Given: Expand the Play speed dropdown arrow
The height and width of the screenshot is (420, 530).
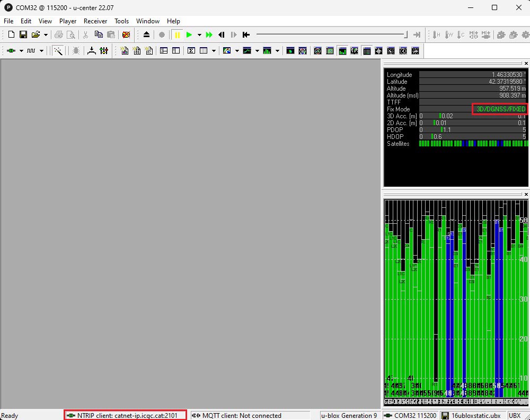Looking at the screenshot, I should [x=199, y=35].
